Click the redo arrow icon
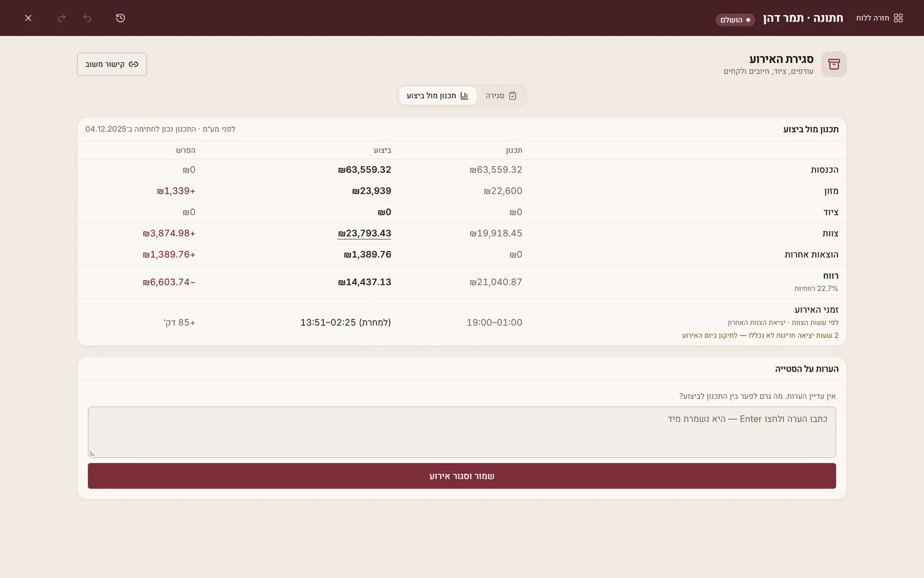 pos(61,18)
